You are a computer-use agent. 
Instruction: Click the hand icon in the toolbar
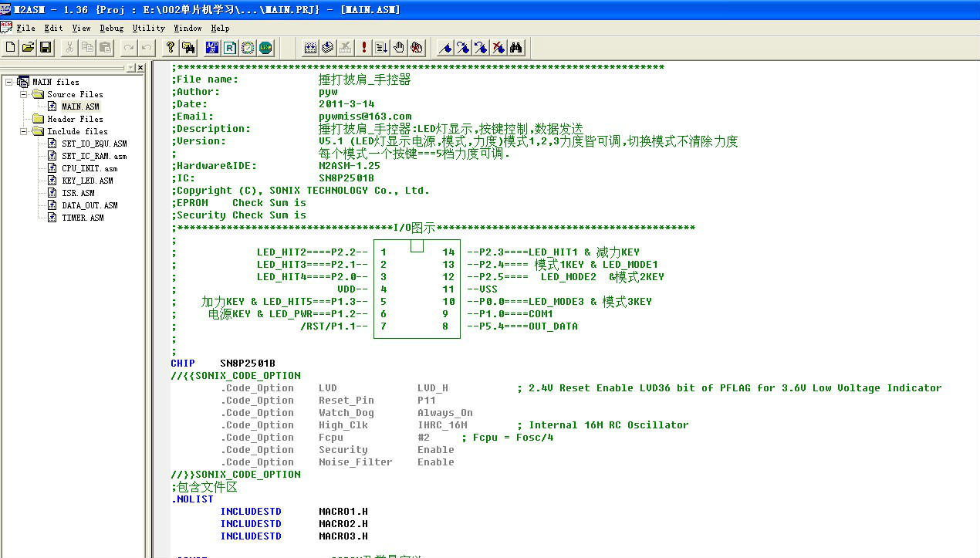[399, 48]
